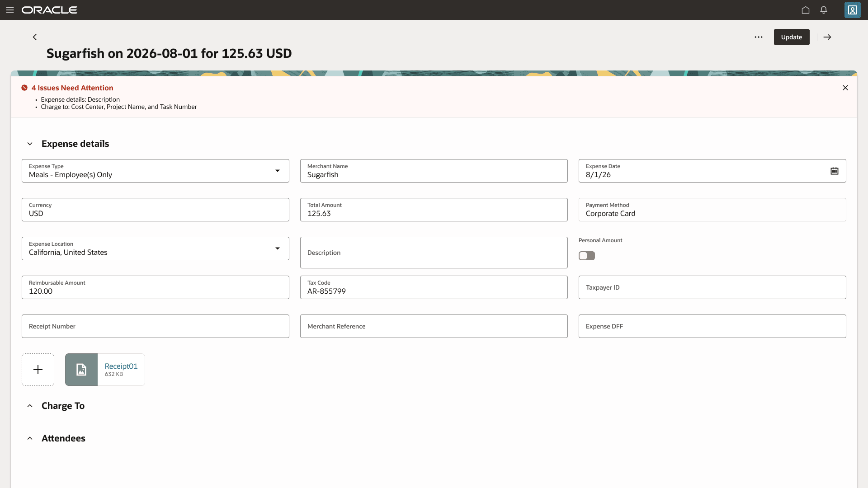Click the 'Attendees' section heading
Viewport: 868px width, 488px height.
pos(64,438)
